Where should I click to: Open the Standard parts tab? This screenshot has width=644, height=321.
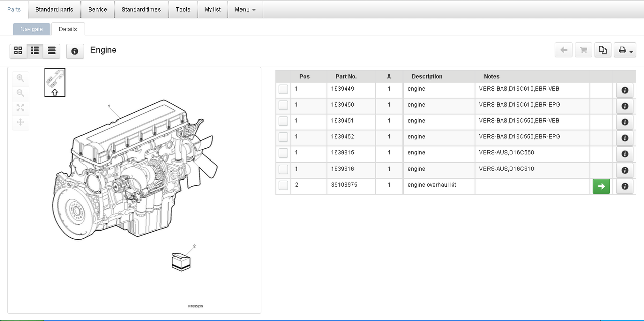point(54,9)
